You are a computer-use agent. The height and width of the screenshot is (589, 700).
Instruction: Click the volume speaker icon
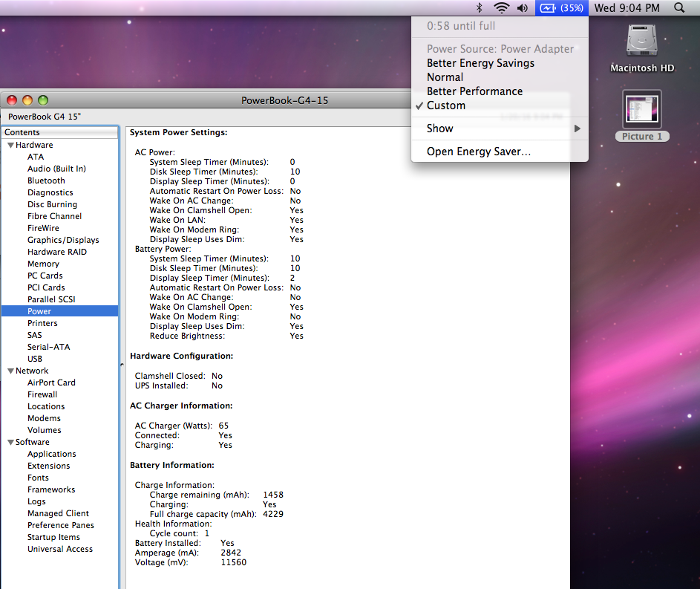(x=523, y=7)
